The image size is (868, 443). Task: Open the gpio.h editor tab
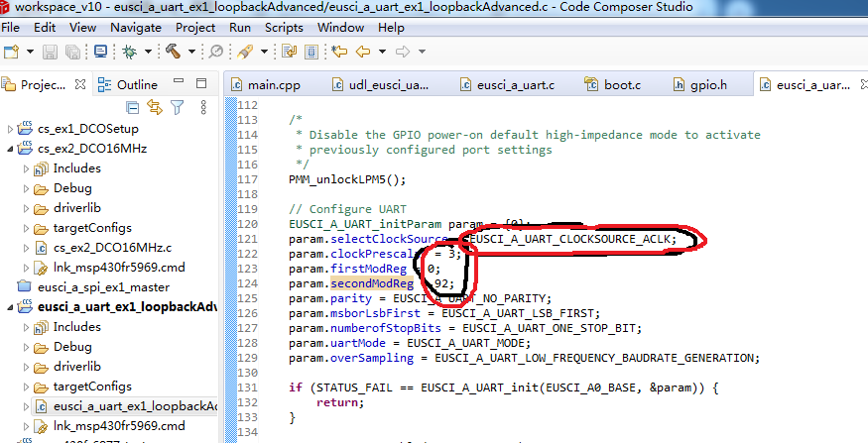700,85
